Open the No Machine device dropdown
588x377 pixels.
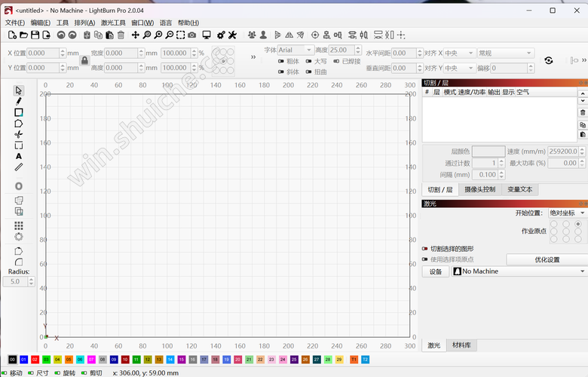point(519,271)
